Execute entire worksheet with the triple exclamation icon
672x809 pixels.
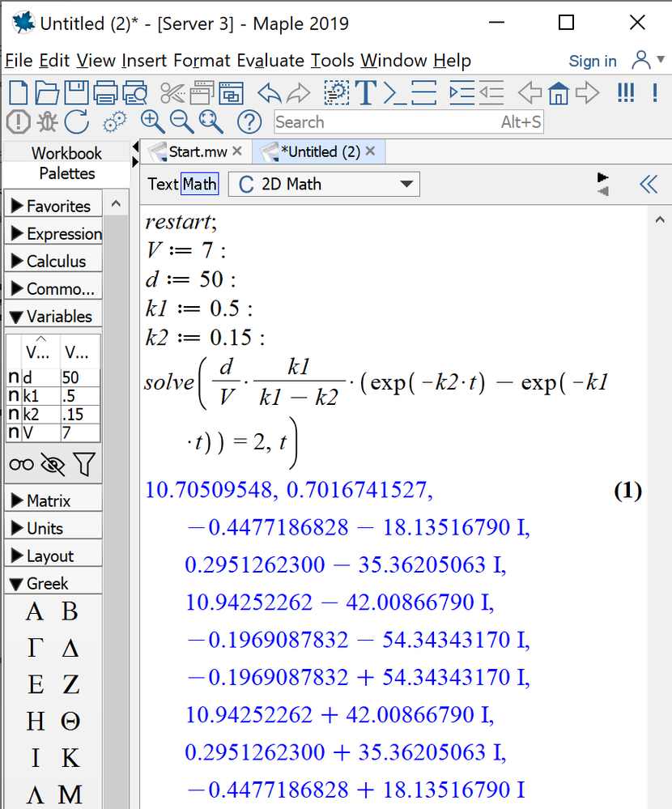[626, 93]
